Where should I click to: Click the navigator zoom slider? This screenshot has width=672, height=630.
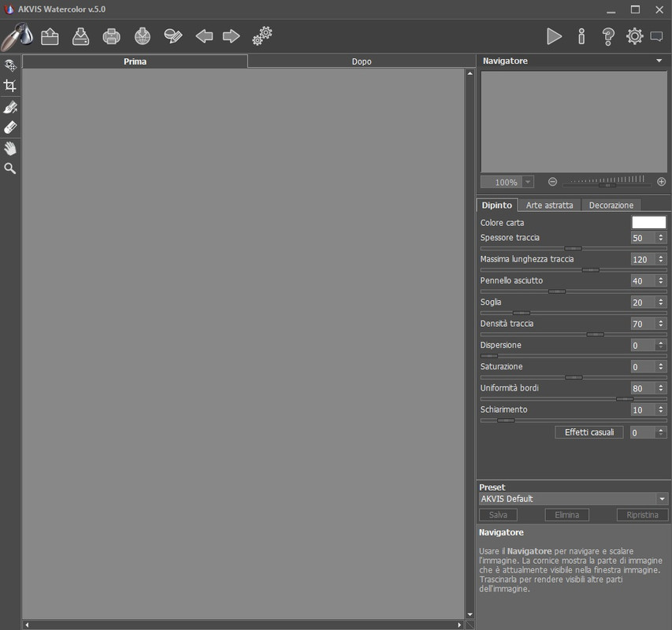click(607, 185)
